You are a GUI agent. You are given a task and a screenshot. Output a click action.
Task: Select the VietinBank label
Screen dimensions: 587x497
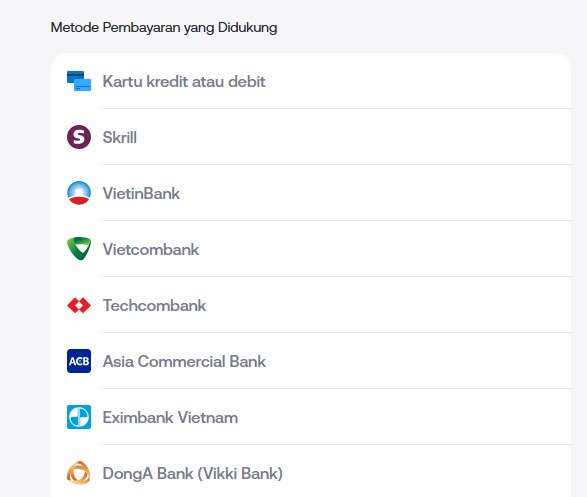pyautogui.click(x=141, y=193)
